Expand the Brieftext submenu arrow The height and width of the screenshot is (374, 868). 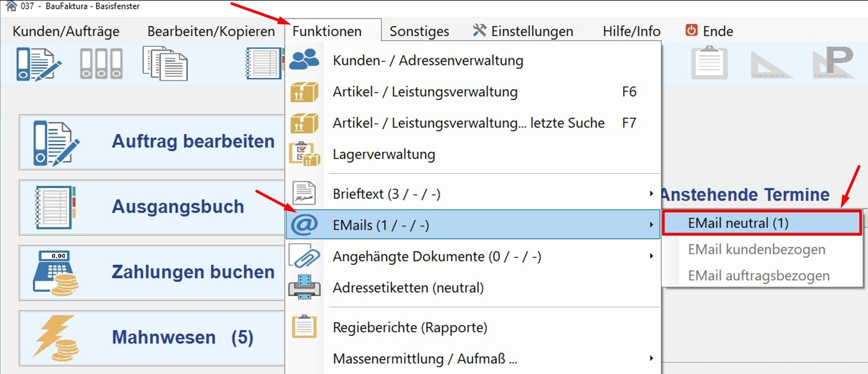(x=651, y=193)
